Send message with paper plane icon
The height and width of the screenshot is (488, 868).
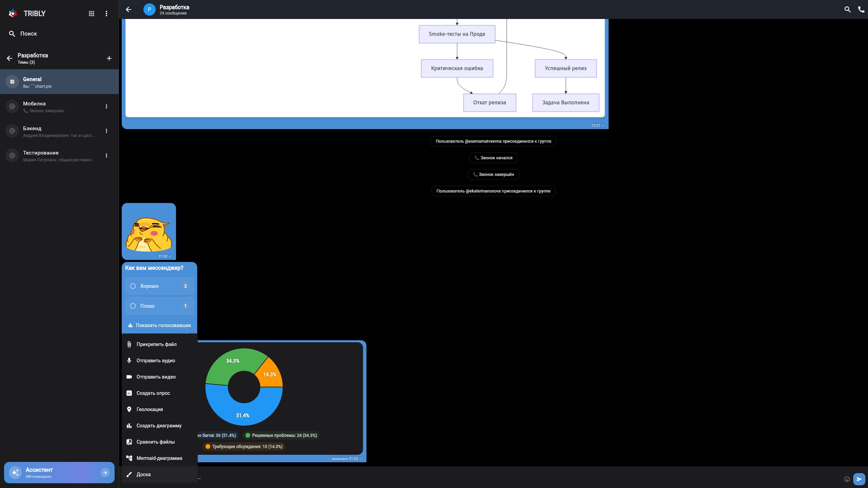(x=859, y=479)
